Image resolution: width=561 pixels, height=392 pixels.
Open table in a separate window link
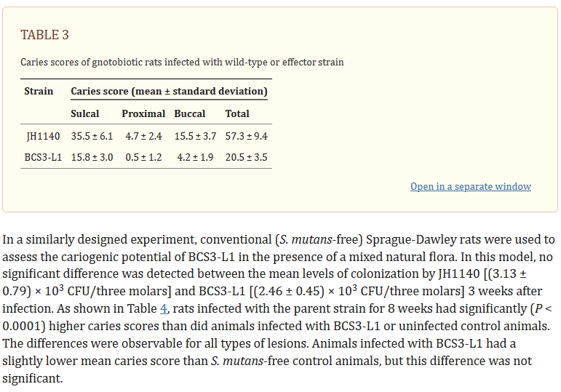click(471, 187)
